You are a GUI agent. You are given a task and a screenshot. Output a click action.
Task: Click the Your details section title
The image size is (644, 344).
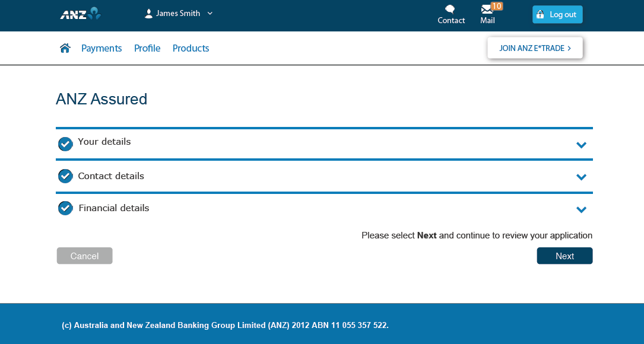tap(104, 142)
